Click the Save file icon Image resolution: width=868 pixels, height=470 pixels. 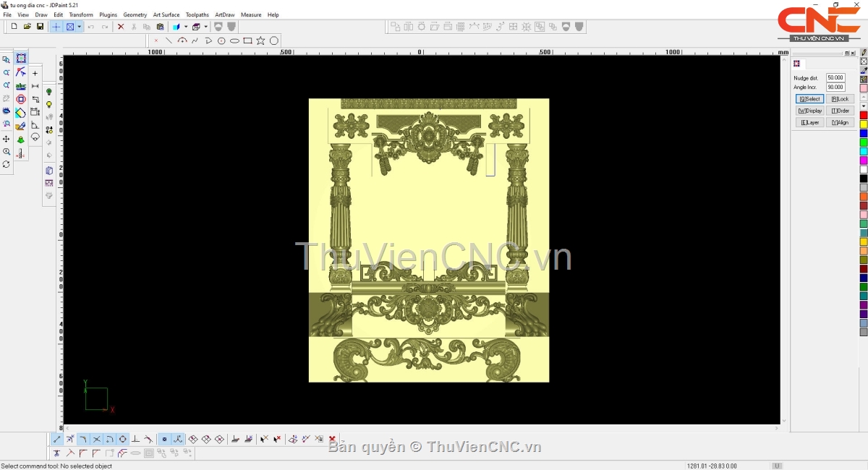coord(40,27)
